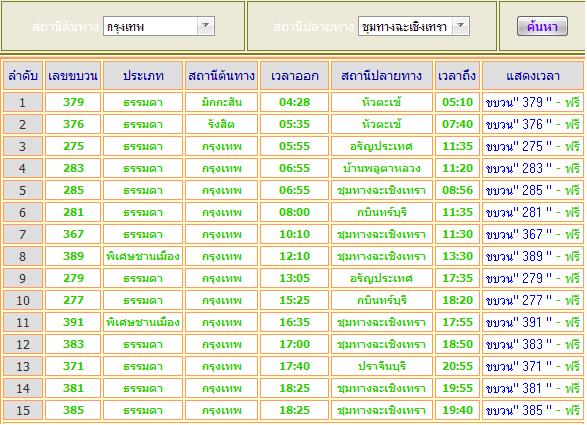Open the origin station dropdown arrow
Viewport: 587px width, 425px height.
[x=206, y=26]
